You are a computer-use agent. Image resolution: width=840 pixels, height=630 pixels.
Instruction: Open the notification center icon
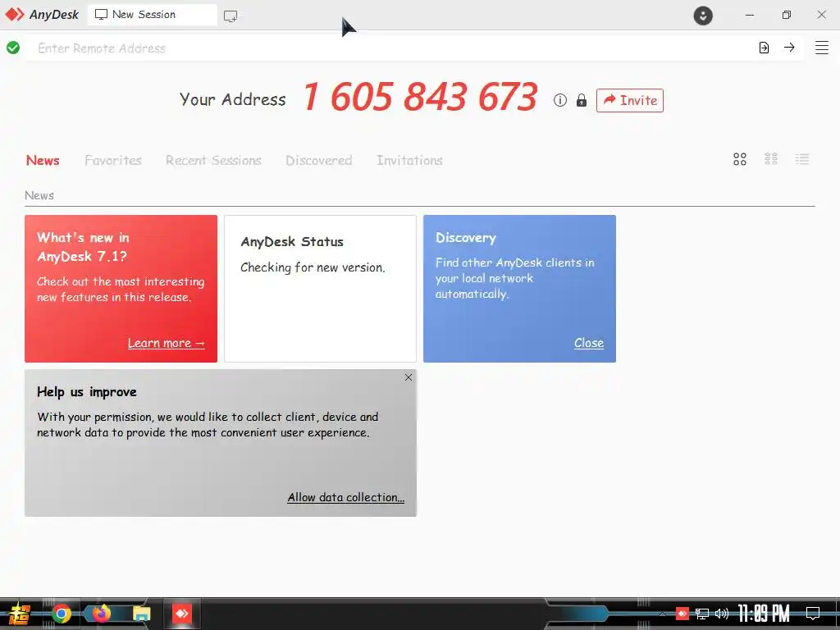[x=813, y=614]
